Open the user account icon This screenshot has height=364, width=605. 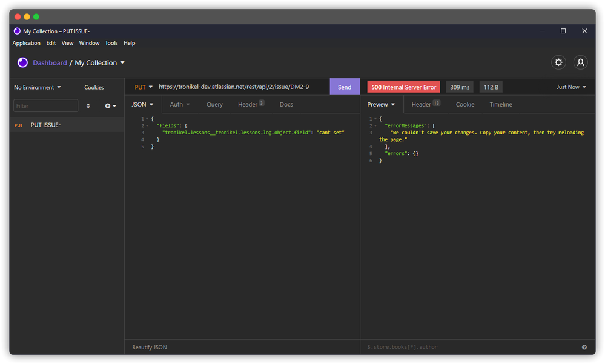click(x=580, y=62)
